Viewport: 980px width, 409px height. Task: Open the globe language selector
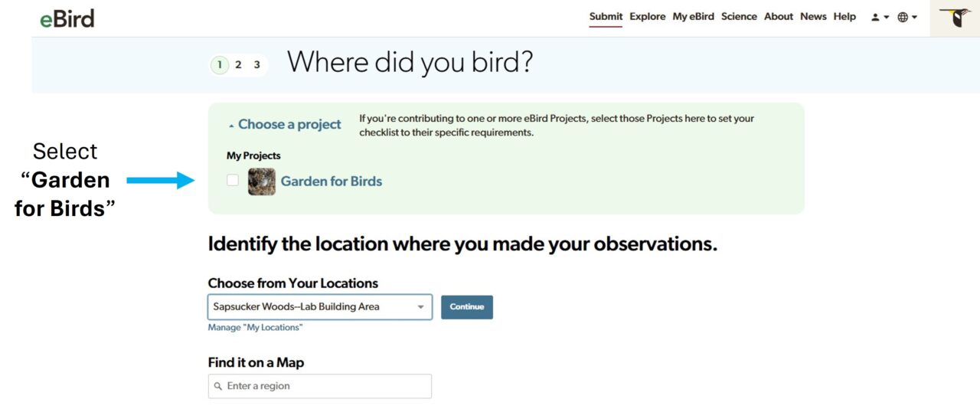click(907, 17)
